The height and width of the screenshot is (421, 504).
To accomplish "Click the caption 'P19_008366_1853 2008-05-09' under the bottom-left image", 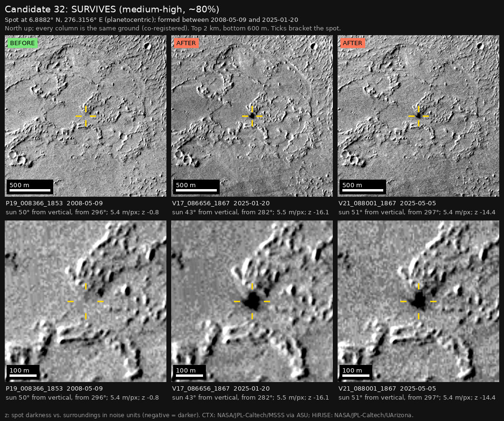I will pyautogui.click(x=54, y=389).
